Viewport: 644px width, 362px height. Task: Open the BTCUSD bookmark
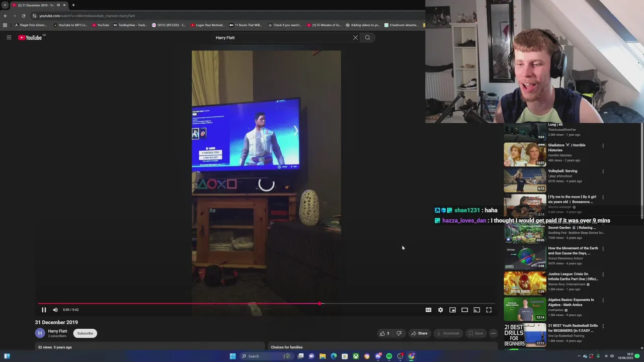coord(169,25)
